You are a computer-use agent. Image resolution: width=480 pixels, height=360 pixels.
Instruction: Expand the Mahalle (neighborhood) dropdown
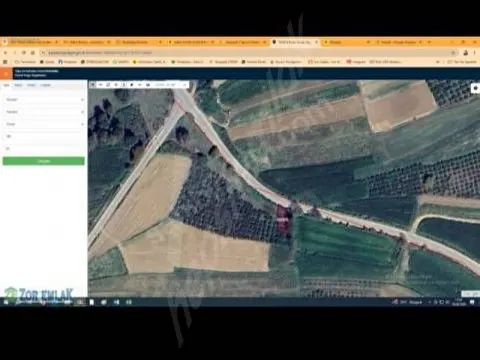click(x=44, y=124)
